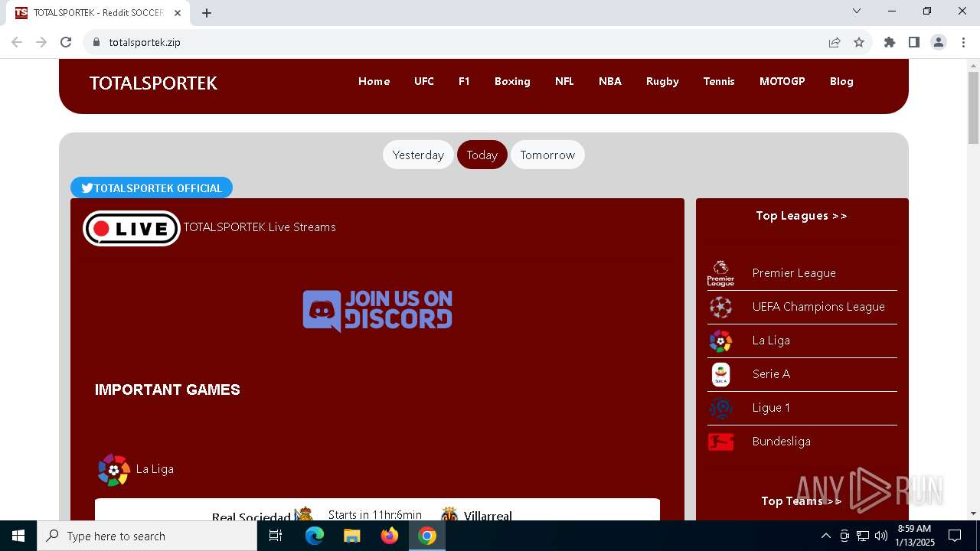Viewport: 980px width, 551px height.
Task: Open the Join Us On Discord banner
Action: (377, 311)
